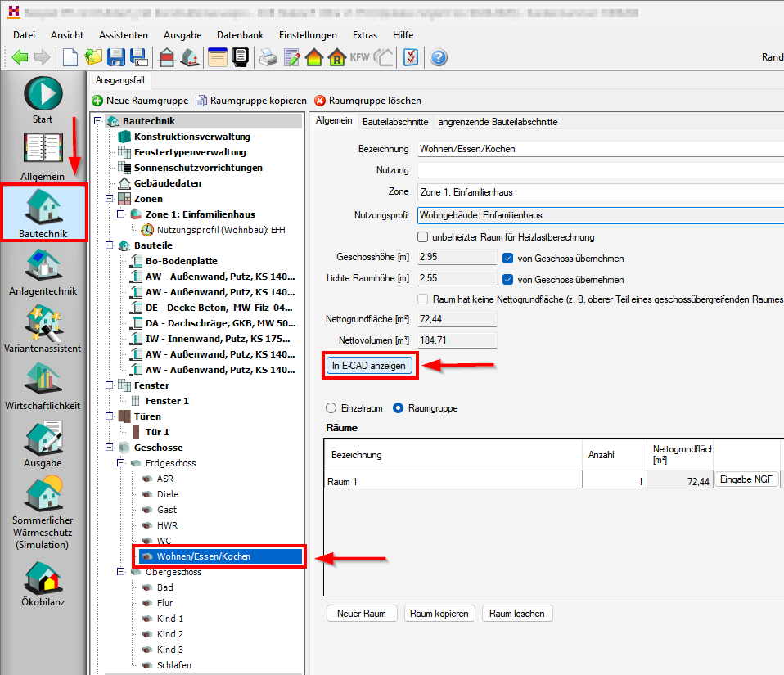Viewport: 784px width, 675px height.
Task: Click the printer icon in toolbar
Action: click(268, 57)
